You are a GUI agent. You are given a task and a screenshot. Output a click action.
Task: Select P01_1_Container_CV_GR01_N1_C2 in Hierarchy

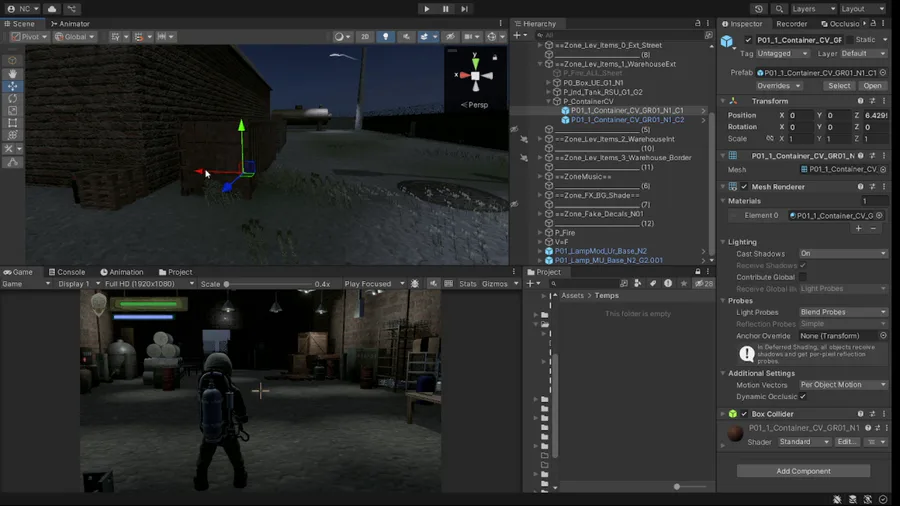point(627,119)
